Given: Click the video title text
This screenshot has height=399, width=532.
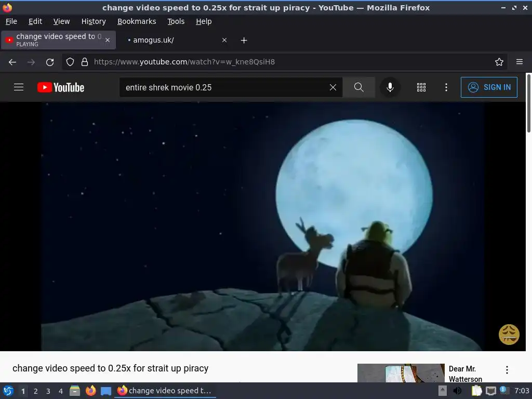Looking at the screenshot, I should [110, 368].
